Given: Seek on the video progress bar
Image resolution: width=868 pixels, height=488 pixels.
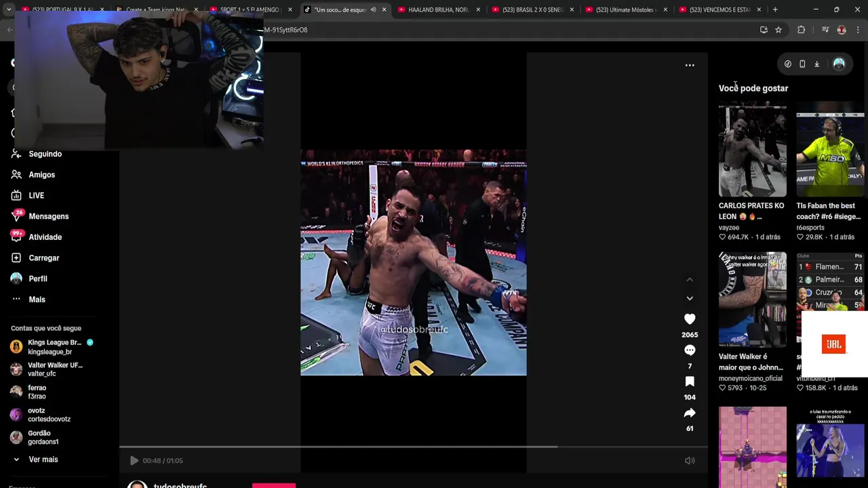Looking at the screenshot, I should [414, 447].
